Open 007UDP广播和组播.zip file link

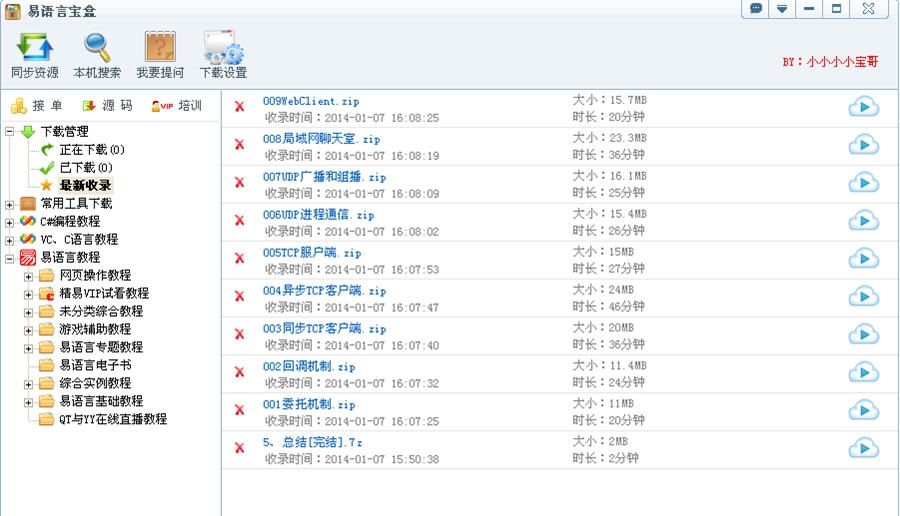pyautogui.click(x=324, y=177)
